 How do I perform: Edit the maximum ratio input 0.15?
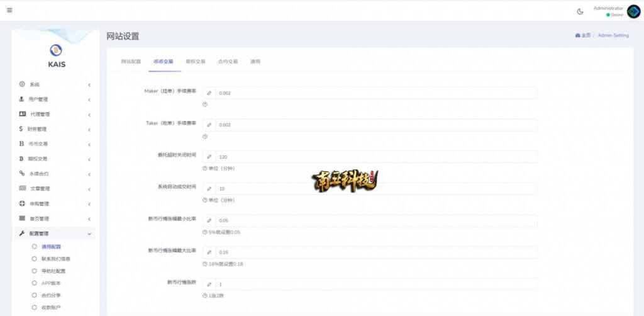tap(376, 252)
